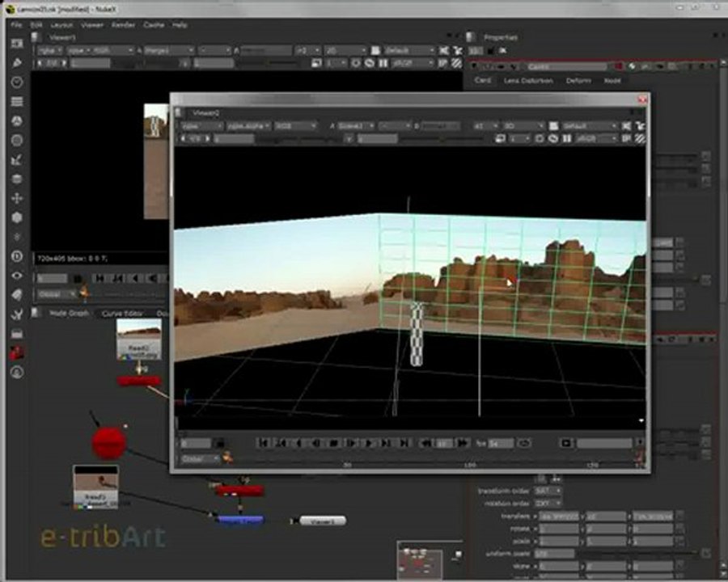Switch to the Lens Distortion tab
The image size is (728, 582).
tap(528, 80)
